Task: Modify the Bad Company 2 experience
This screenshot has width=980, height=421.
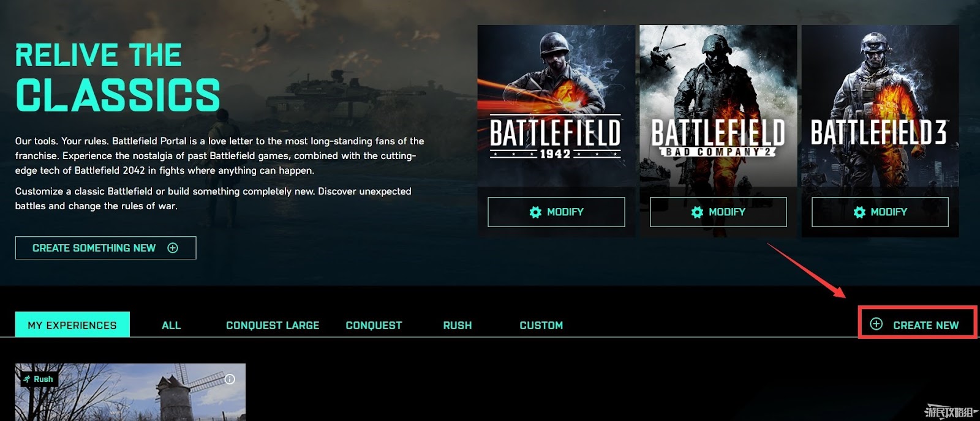Action: tap(718, 212)
